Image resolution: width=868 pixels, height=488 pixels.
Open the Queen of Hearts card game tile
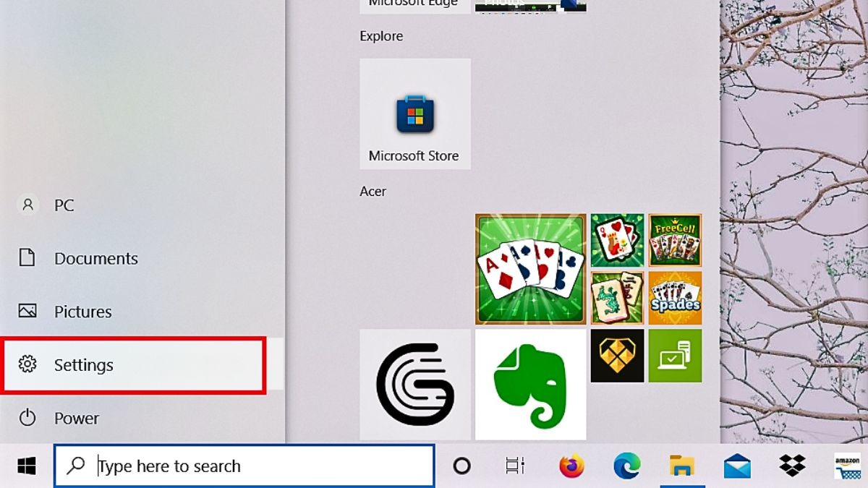click(x=617, y=240)
